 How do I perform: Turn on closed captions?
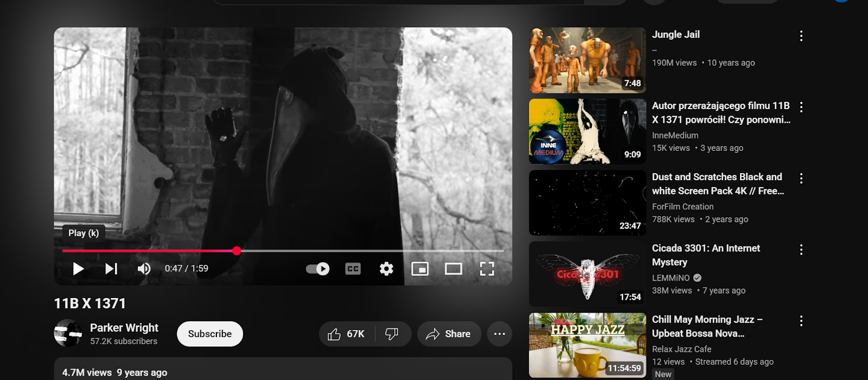point(353,269)
